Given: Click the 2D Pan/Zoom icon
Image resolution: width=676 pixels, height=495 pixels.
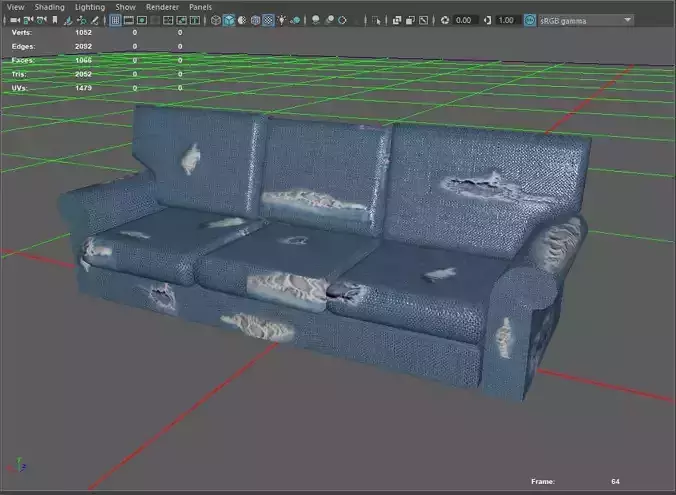Looking at the screenshot, I should coord(81,20).
